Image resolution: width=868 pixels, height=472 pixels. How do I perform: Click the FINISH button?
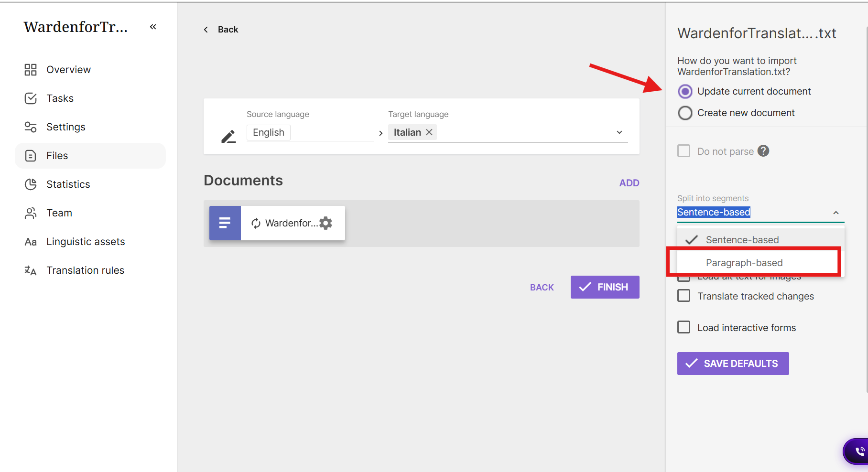pyautogui.click(x=605, y=287)
